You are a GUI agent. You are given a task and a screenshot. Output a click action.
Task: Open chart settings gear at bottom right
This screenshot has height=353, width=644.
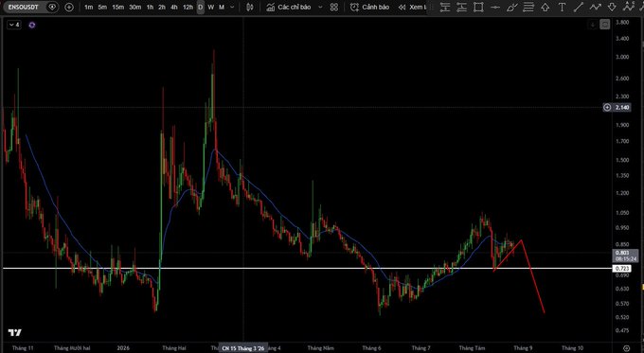pos(626,348)
